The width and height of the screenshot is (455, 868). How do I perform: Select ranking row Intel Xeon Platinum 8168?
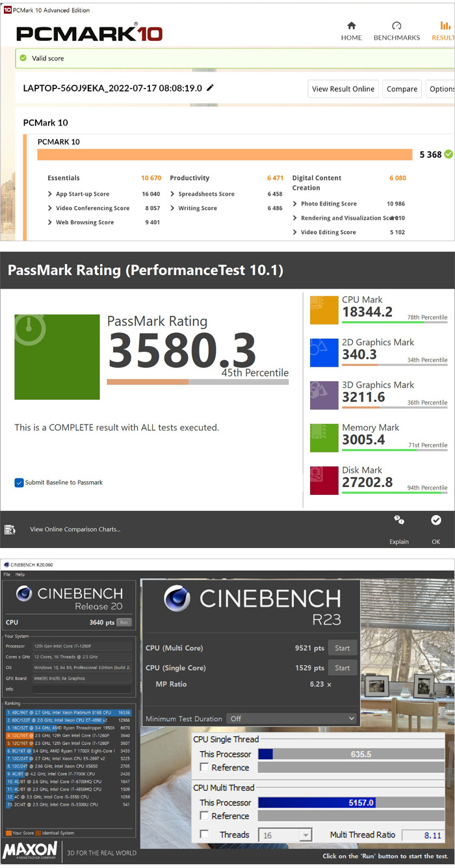point(69,713)
